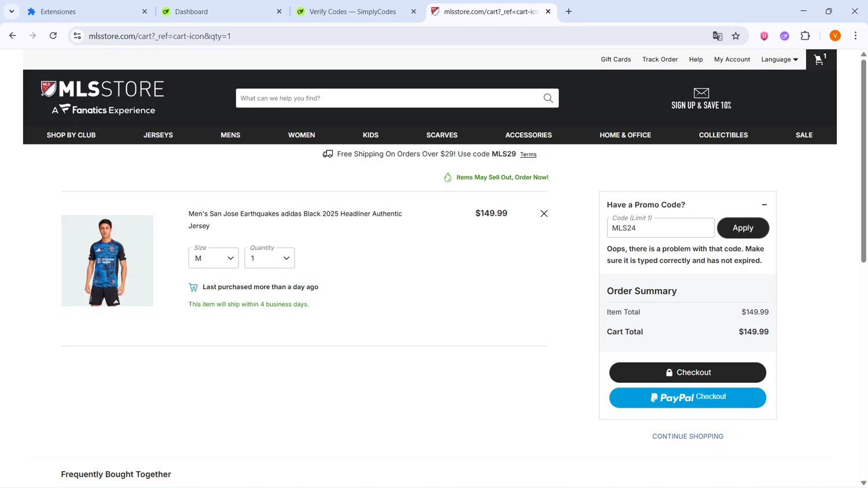Apply the promo code

pos(743,228)
